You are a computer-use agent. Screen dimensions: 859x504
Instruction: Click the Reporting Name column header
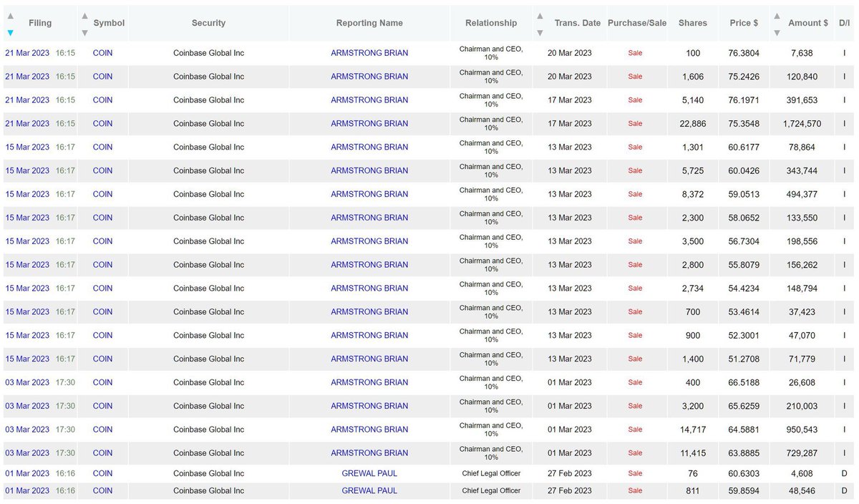pyautogui.click(x=369, y=23)
